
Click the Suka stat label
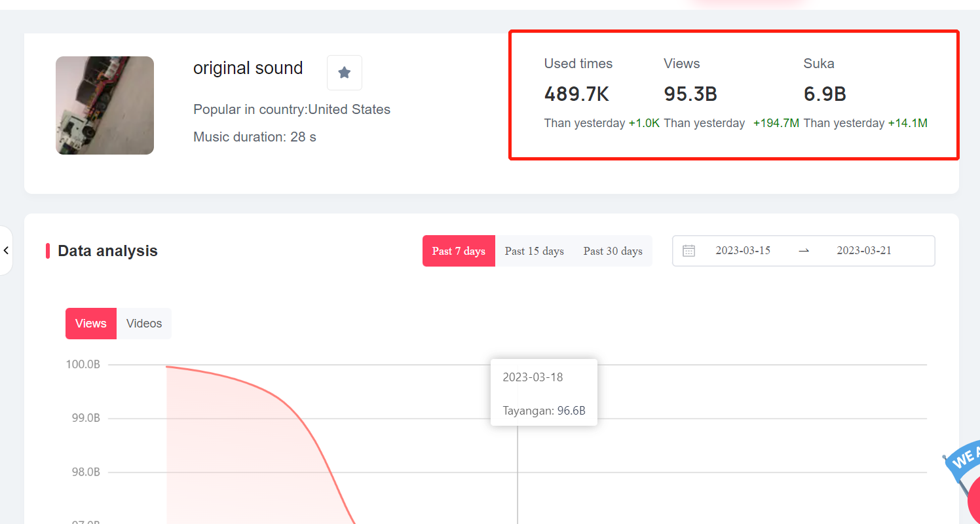coord(819,64)
